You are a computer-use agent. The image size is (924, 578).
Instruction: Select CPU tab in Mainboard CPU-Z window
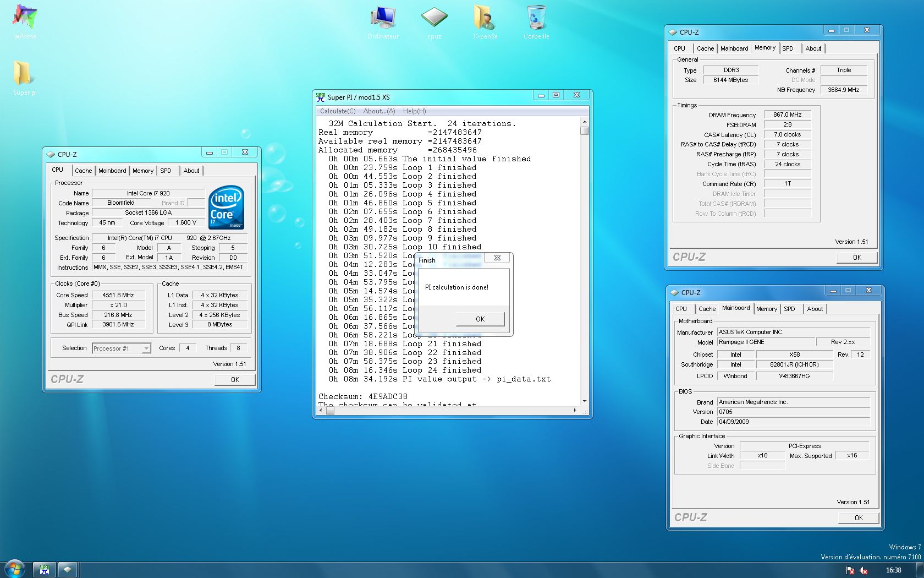[681, 309]
